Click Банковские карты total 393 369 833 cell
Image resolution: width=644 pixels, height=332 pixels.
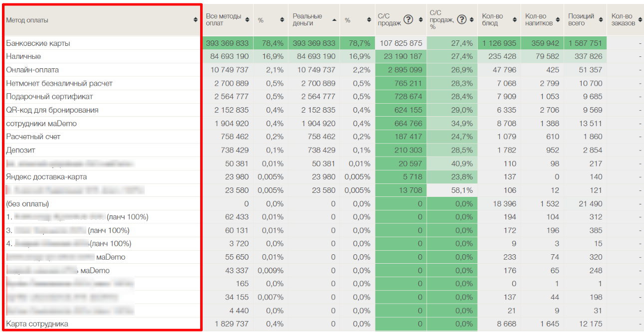pyautogui.click(x=227, y=43)
